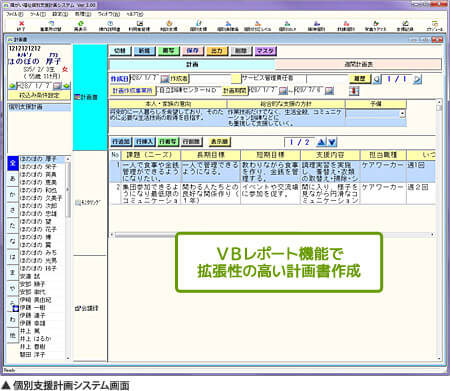
Task: Select the 全 kana filter button
Action: (13, 163)
